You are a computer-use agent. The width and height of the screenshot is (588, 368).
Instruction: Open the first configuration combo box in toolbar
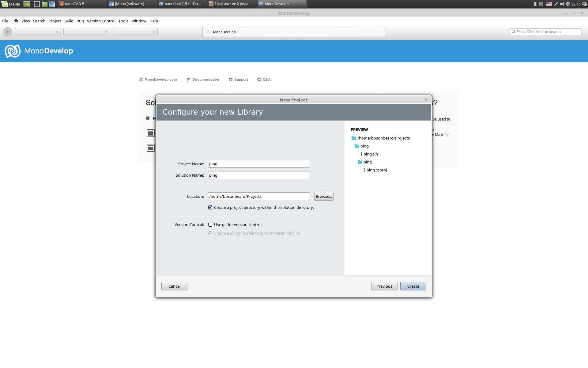point(38,32)
